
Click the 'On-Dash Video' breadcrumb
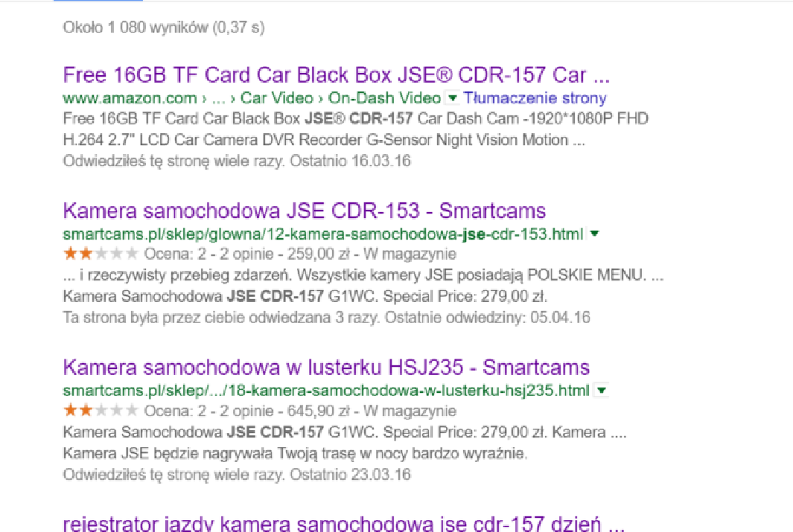click(x=384, y=98)
